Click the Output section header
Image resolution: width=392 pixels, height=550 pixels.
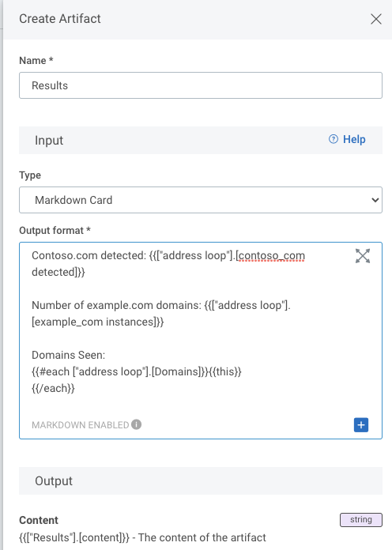point(201,481)
